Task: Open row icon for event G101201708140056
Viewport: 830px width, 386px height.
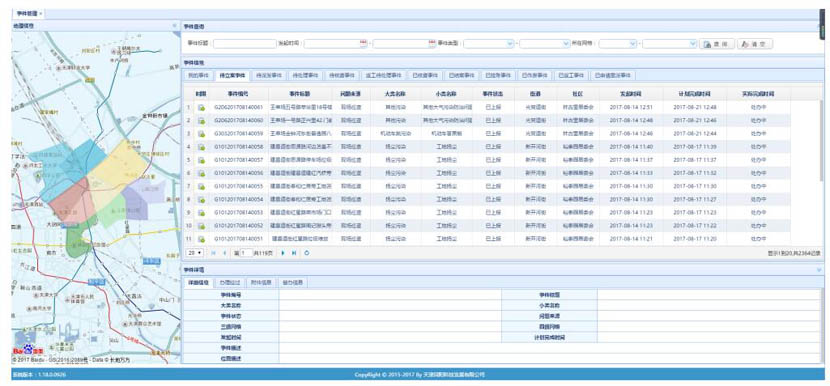Action: [x=201, y=173]
